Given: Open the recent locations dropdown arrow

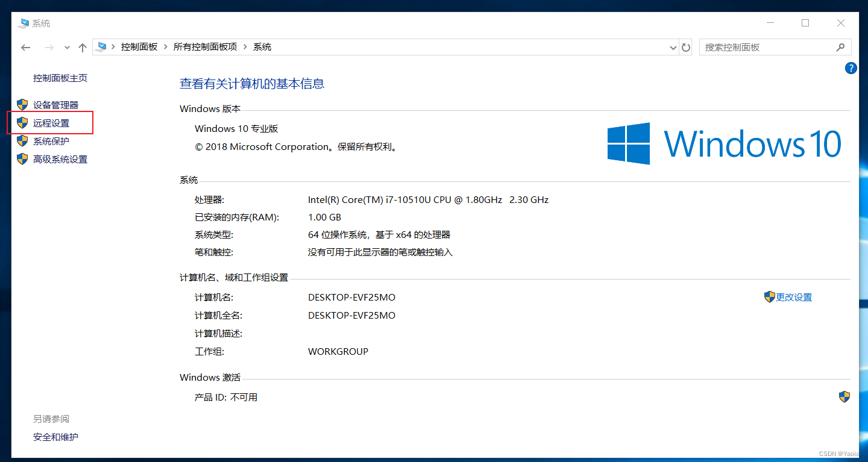Looking at the screenshot, I should pyautogui.click(x=67, y=47).
